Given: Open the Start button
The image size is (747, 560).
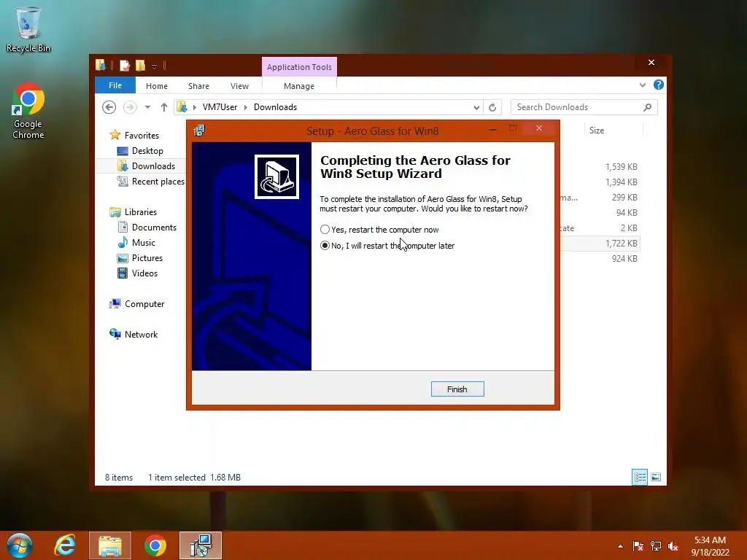Looking at the screenshot, I should click(20, 545).
